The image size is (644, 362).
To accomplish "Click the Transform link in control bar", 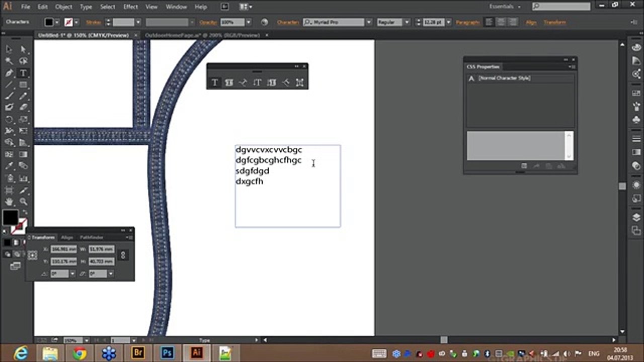I will click(x=554, y=22).
